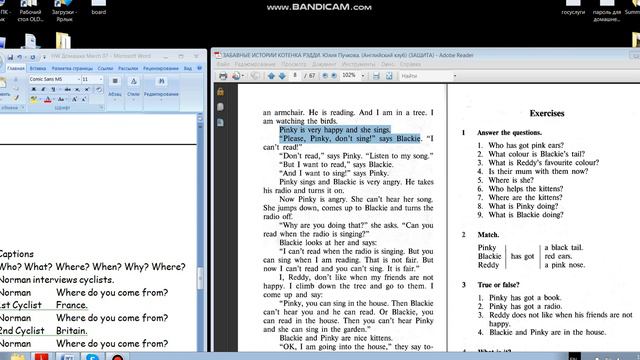Save the Word document from quick access toolbar
640x360 pixels.
(x=10, y=57)
